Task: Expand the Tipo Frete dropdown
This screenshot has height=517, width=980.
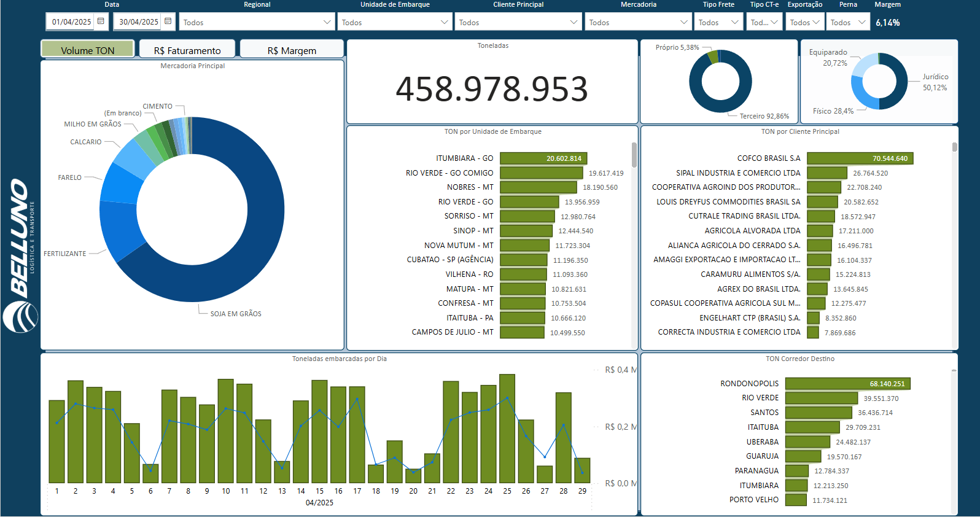Action: pos(718,22)
